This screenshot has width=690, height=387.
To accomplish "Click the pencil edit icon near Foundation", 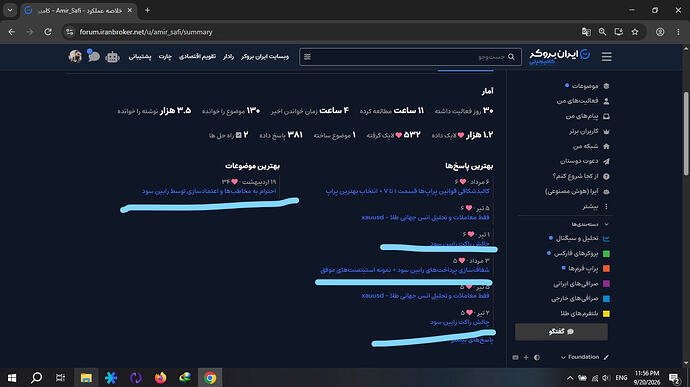I will tap(606, 357).
